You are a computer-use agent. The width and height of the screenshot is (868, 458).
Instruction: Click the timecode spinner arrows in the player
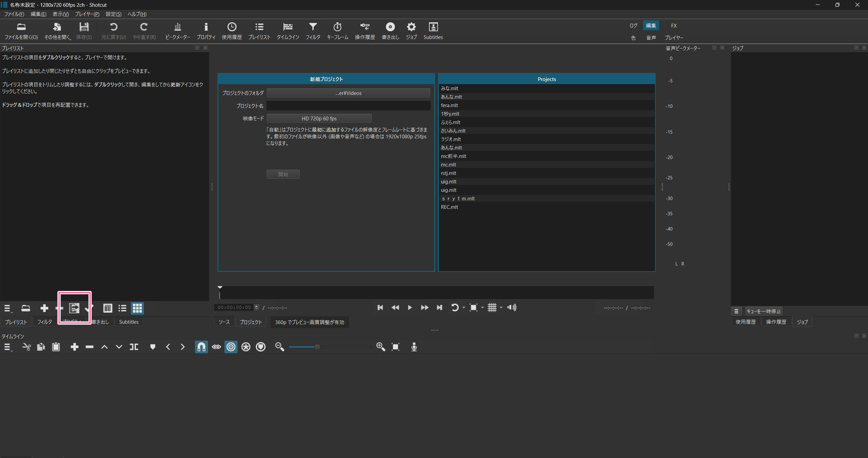pos(256,307)
